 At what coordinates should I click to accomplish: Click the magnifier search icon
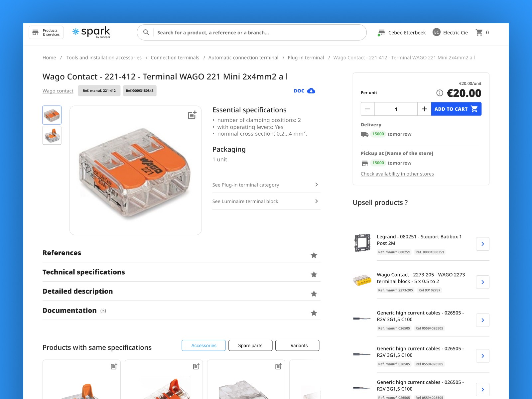[x=146, y=32]
